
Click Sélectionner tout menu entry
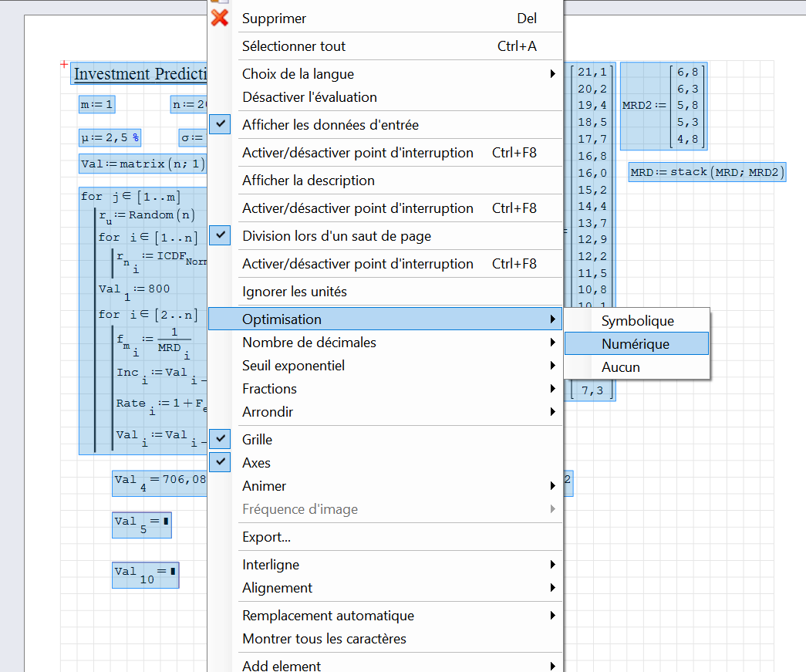click(x=294, y=46)
